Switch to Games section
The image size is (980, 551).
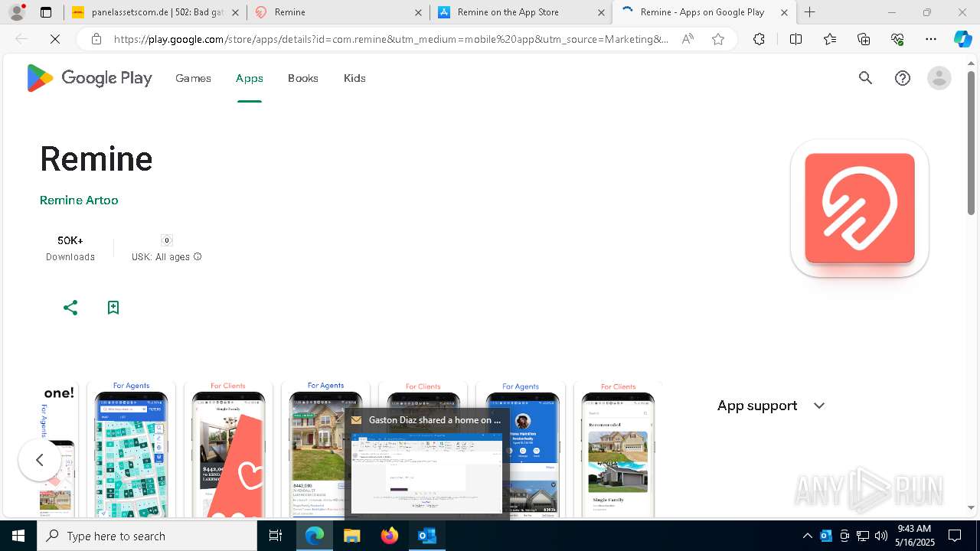tap(193, 78)
